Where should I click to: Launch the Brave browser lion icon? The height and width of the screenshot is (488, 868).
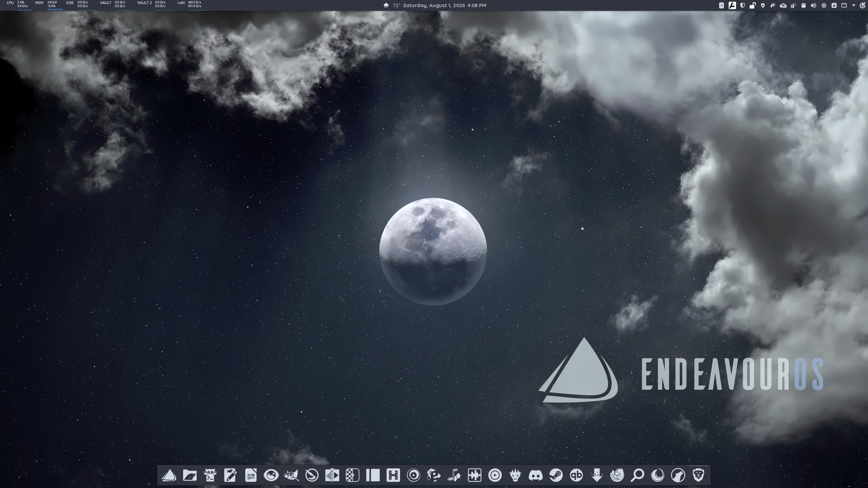pos(698,475)
